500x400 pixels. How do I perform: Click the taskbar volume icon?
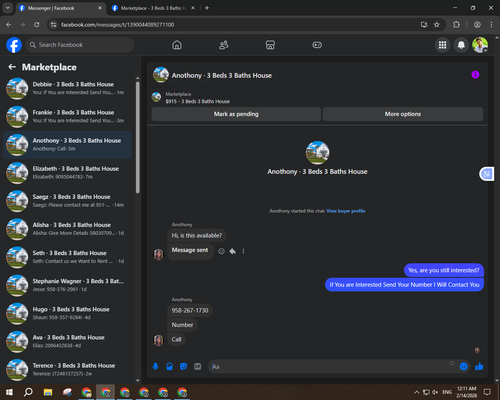(x=435, y=392)
